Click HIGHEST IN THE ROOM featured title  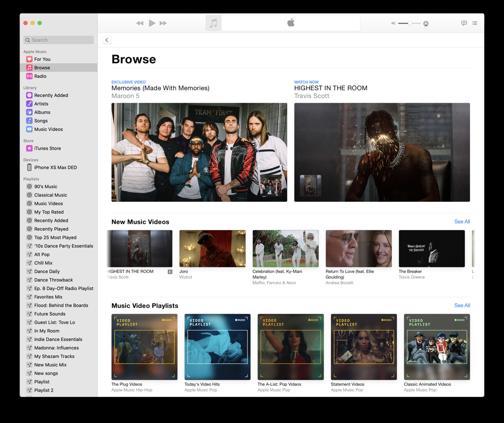[x=331, y=88]
